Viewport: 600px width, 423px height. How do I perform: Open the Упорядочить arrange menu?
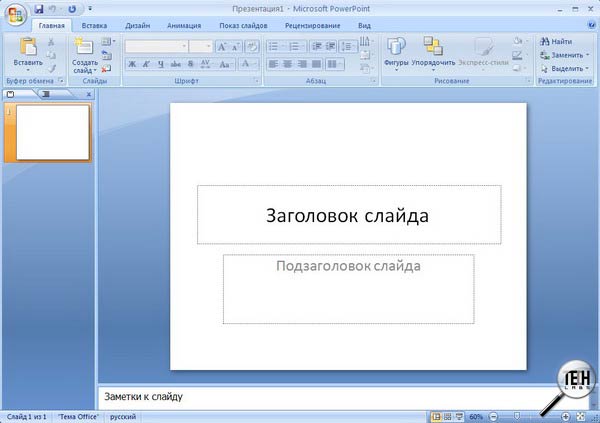(x=433, y=54)
